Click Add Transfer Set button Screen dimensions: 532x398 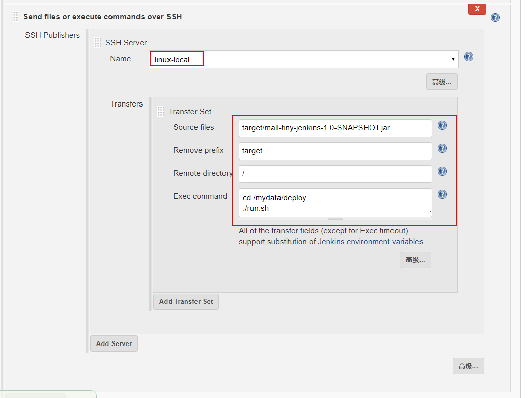(x=186, y=302)
